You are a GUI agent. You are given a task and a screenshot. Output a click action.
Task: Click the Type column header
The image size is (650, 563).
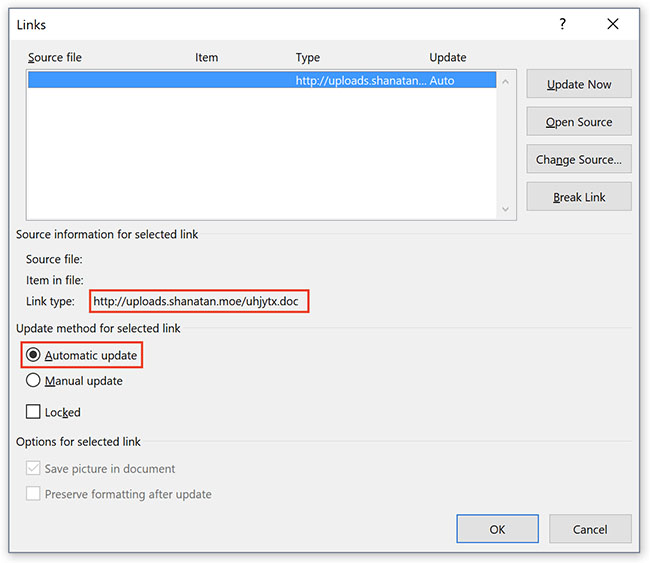coord(307,58)
